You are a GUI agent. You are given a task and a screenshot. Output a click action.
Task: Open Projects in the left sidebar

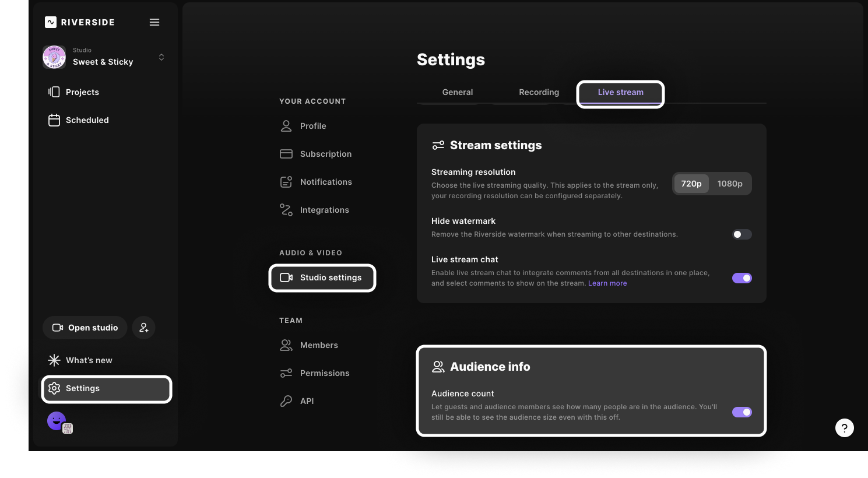[82, 92]
